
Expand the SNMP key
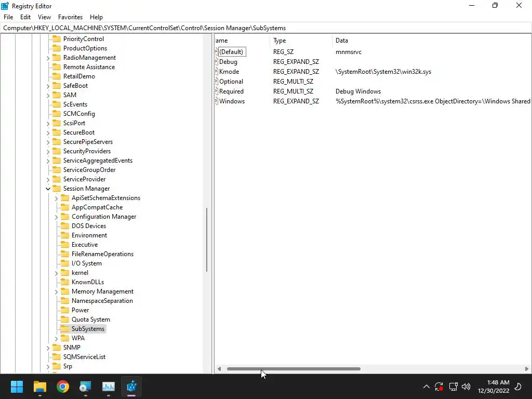click(48, 348)
